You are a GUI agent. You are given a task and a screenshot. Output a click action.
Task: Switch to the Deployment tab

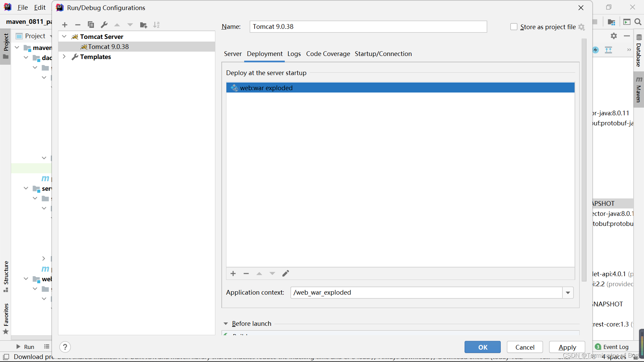coord(265,54)
